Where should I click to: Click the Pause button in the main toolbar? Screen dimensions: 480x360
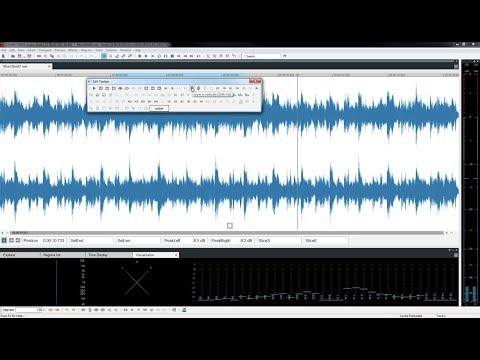tap(166, 56)
